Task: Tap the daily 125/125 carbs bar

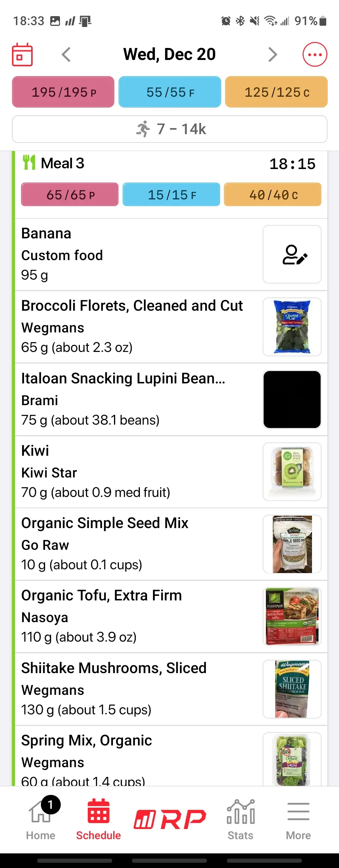Action: pos(276,92)
